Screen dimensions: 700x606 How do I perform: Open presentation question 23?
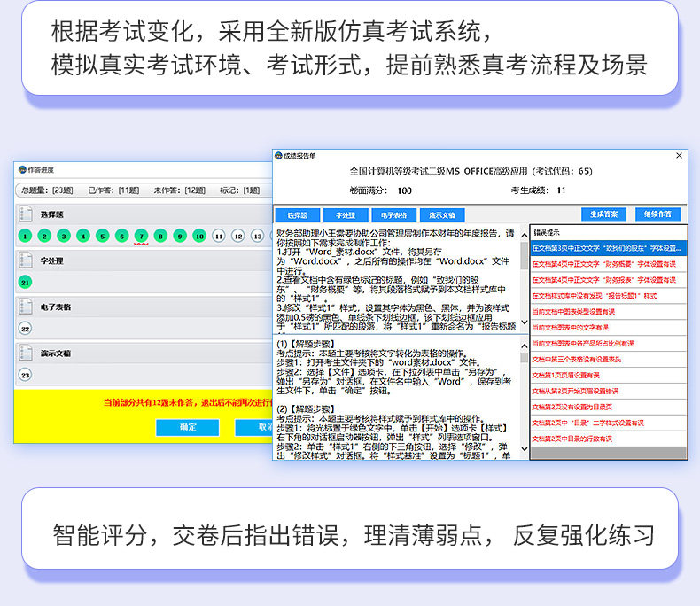(x=25, y=376)
